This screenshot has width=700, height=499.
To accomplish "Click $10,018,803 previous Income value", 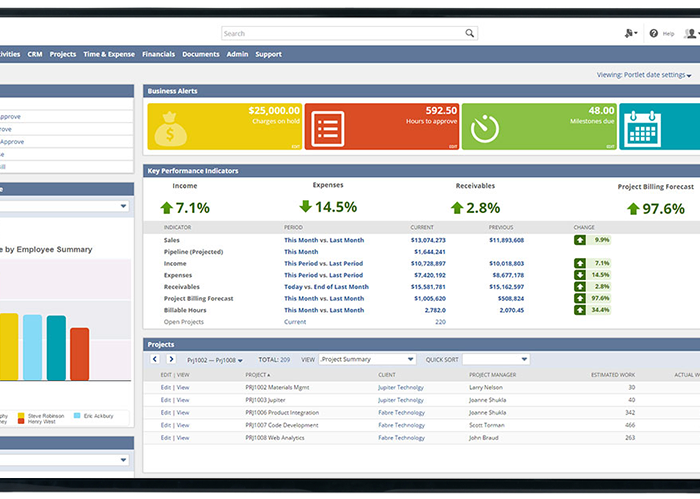I will (x=507, y=263).
